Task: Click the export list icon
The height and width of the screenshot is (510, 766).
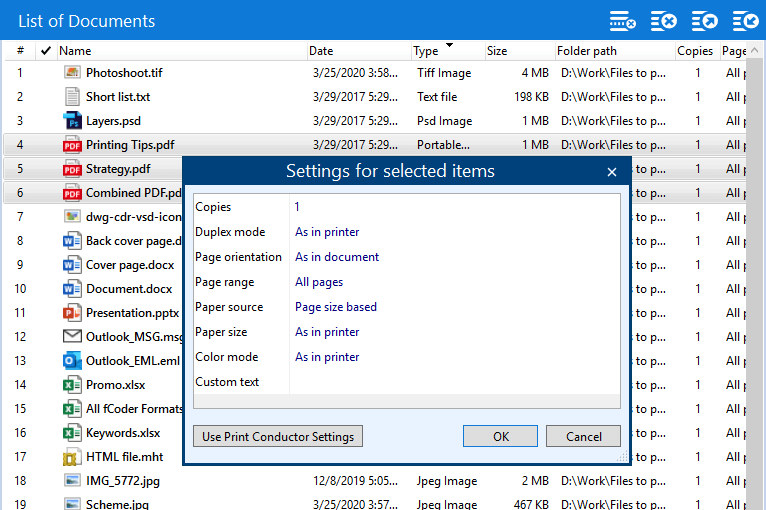Action: [x=704, y=20]
